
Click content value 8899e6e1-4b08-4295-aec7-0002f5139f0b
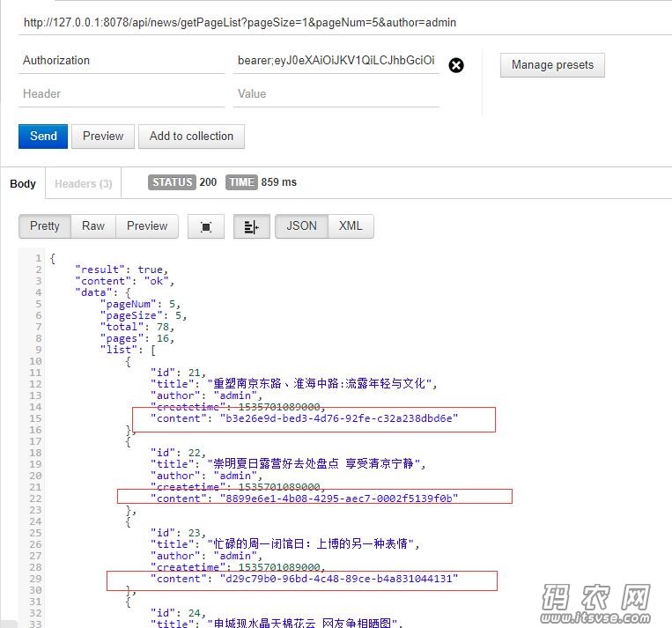click(x=338, y=499)
